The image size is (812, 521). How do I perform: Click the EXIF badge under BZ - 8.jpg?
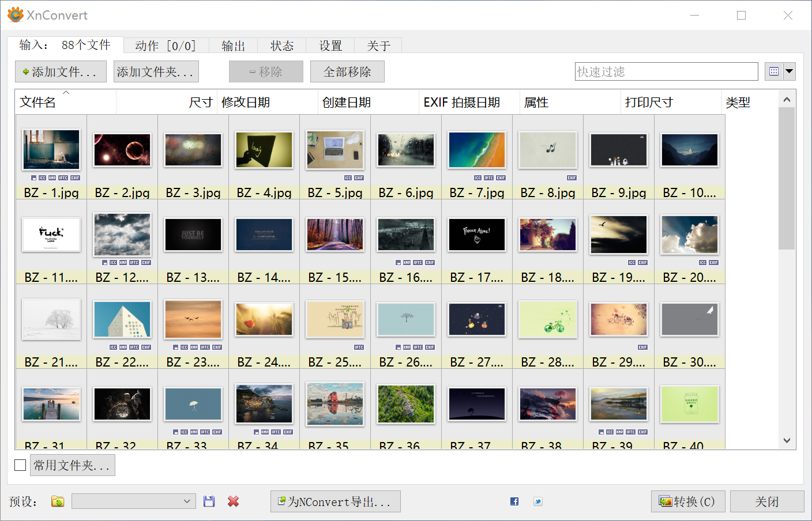point(572,178)
